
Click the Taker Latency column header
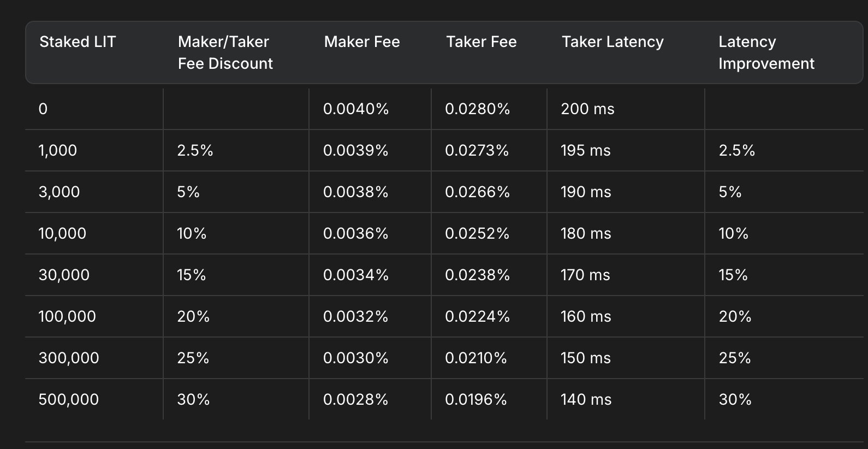(613, 42)
